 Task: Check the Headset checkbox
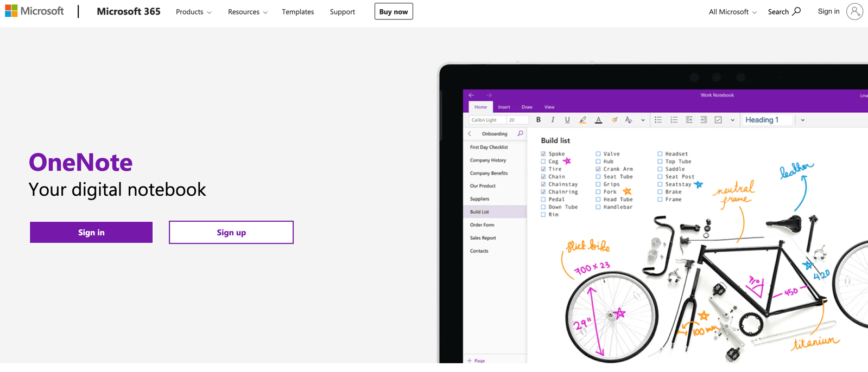[x=660, y=154]
